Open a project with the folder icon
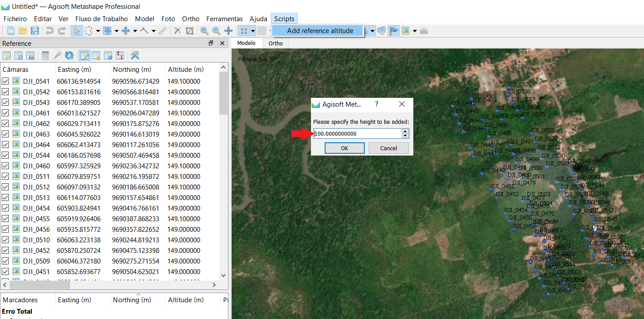The height and width of the screenshot is (319, 644). pos(23,31)
